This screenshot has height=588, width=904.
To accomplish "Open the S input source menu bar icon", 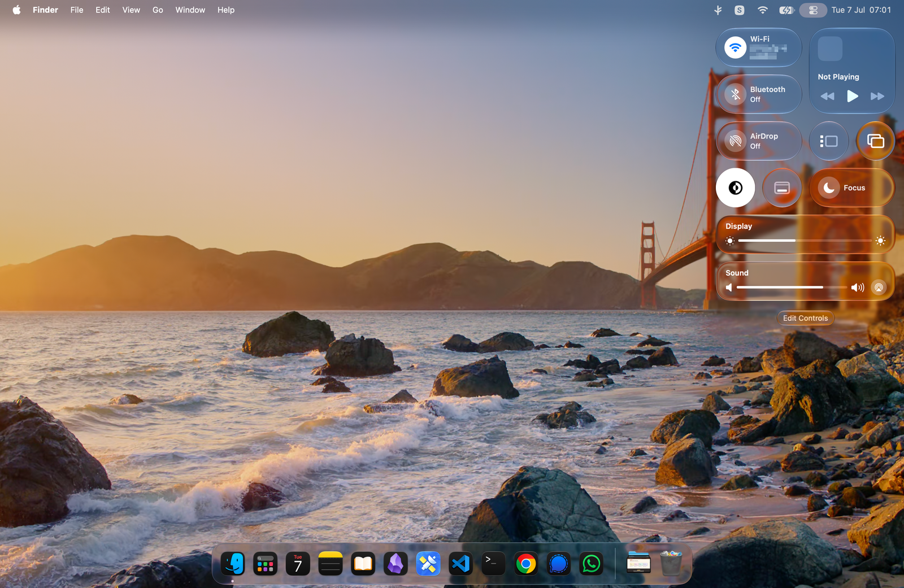I will click(740, 10).
